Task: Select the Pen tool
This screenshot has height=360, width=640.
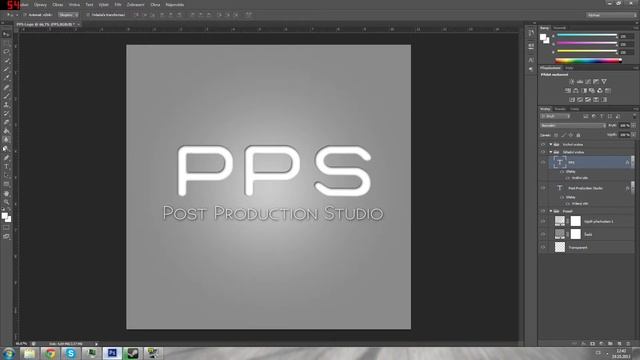Action: (x=6, y=158)
